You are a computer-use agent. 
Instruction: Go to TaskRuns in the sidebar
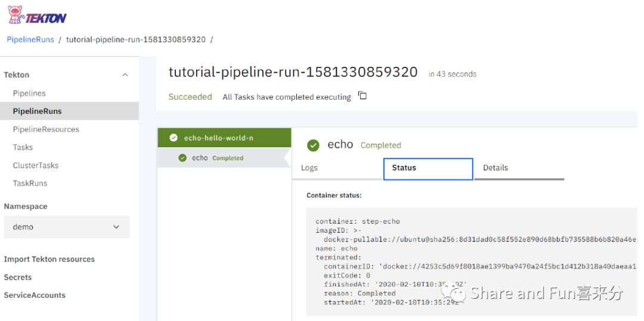tap(30, 183)
